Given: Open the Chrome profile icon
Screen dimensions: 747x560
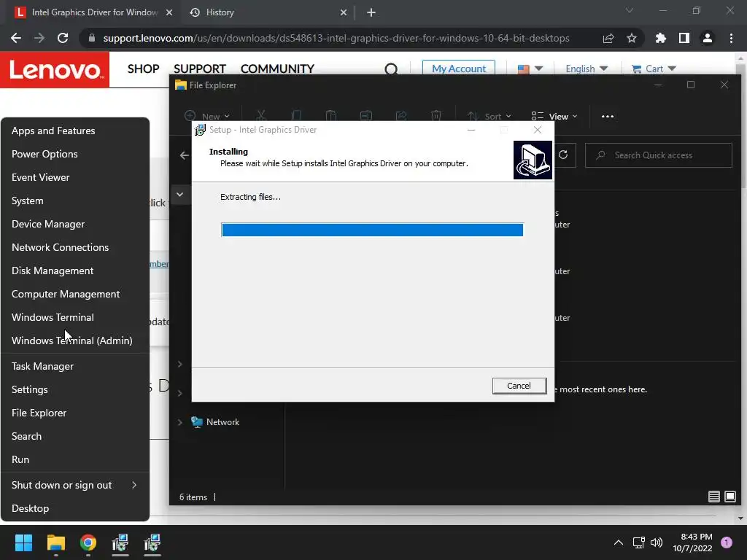Looking at the screenshot, I should click(x=708, y=38).
